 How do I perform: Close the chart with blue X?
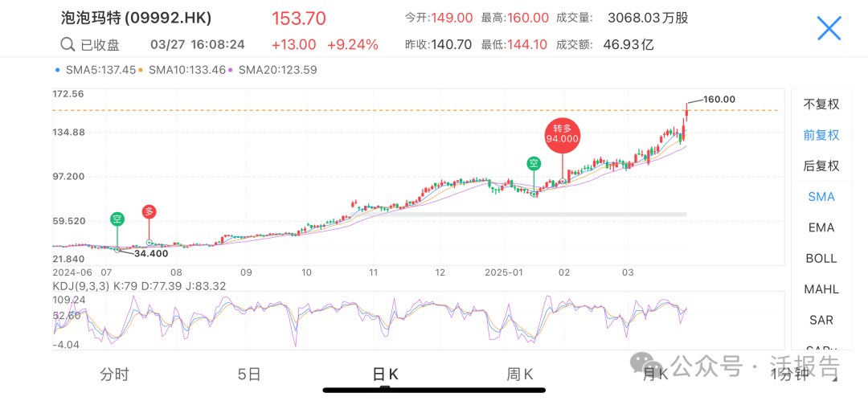pos(829,28)
